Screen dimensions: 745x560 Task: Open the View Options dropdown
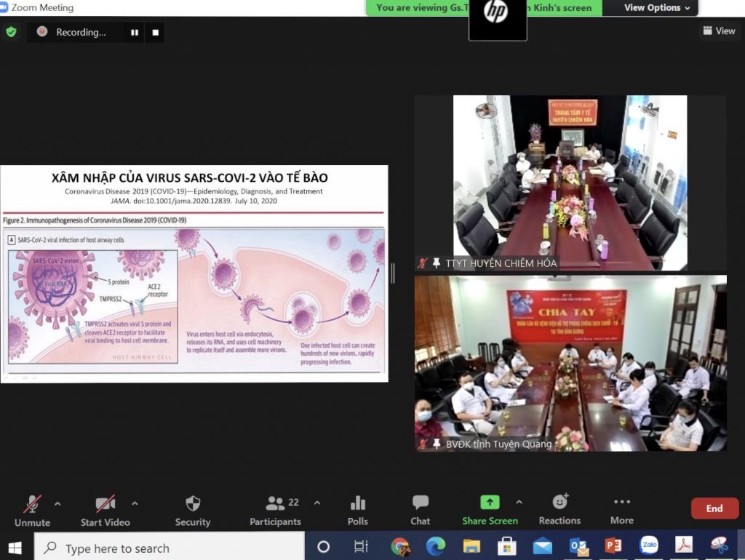657,7
